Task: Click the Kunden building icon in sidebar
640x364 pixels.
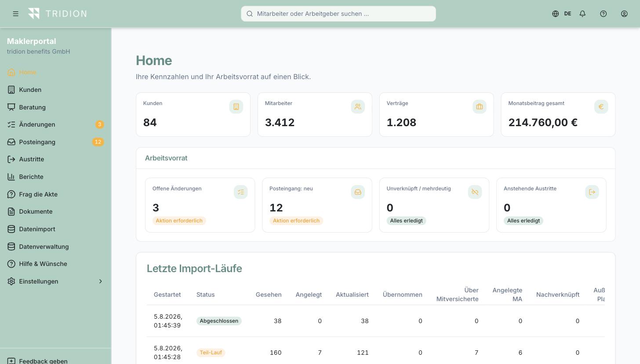Action: (x=11, y=90)
